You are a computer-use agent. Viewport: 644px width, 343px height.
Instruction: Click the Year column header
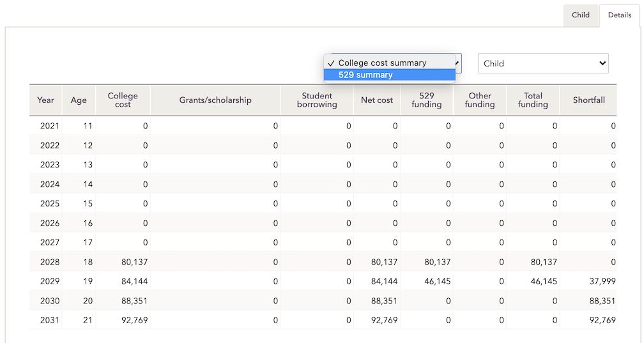pyautogui.click(x=45, y=100)
